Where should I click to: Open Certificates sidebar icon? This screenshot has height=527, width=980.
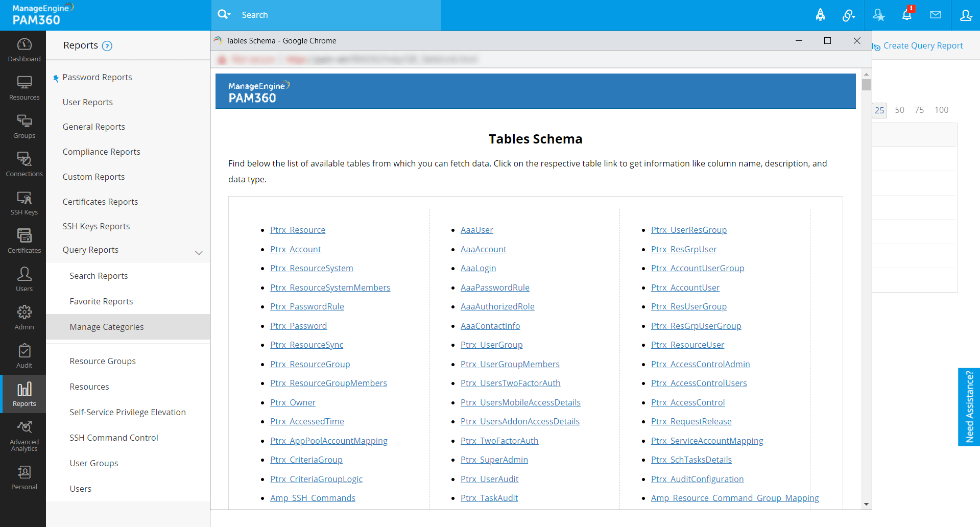24,242
